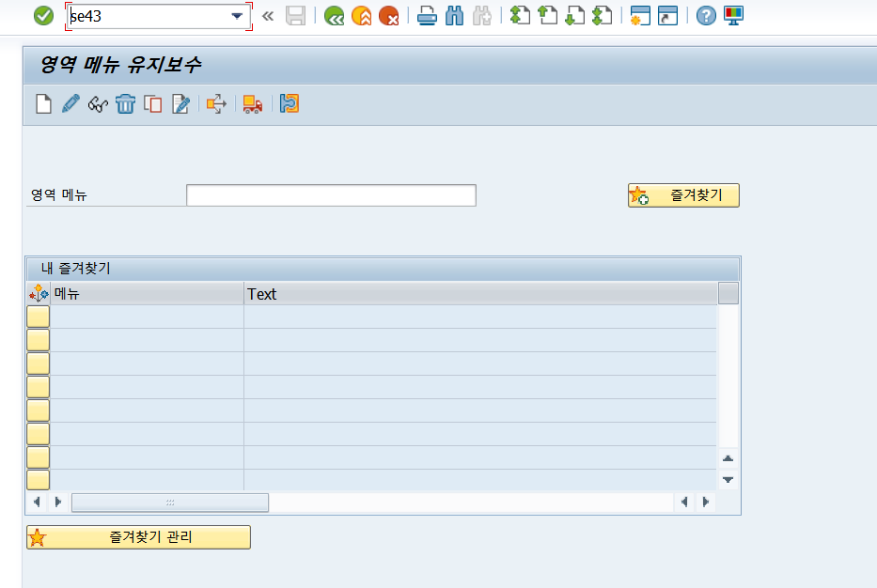Click the blue-orange migrate menu icon

coord(290,104)
